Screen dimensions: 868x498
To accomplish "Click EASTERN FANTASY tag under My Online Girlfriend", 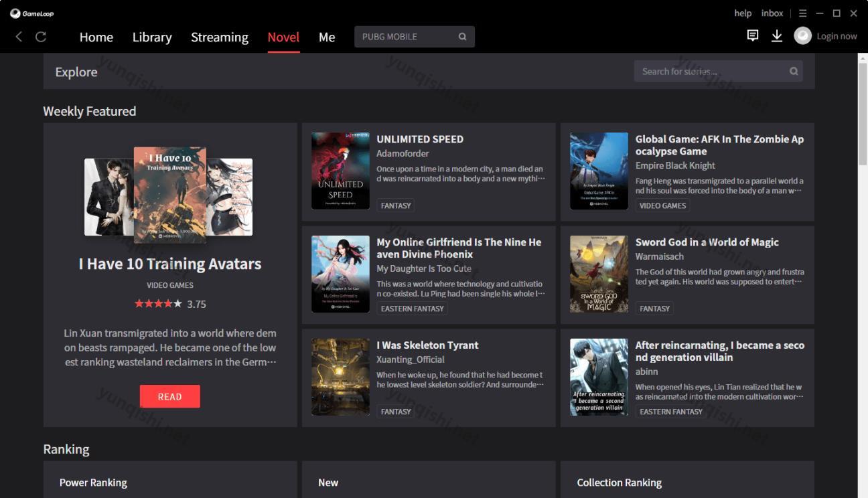I will pos(412,309).
